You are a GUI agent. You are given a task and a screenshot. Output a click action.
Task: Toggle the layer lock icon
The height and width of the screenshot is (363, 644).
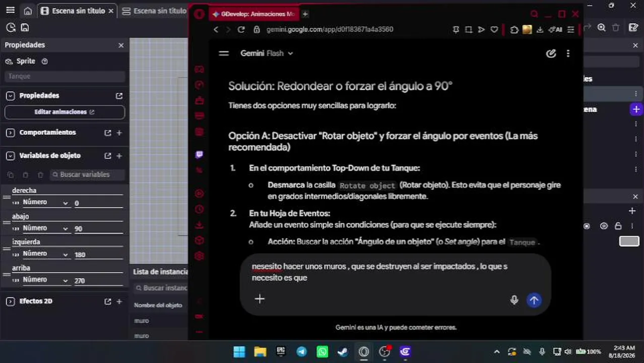tap(618, 226)
